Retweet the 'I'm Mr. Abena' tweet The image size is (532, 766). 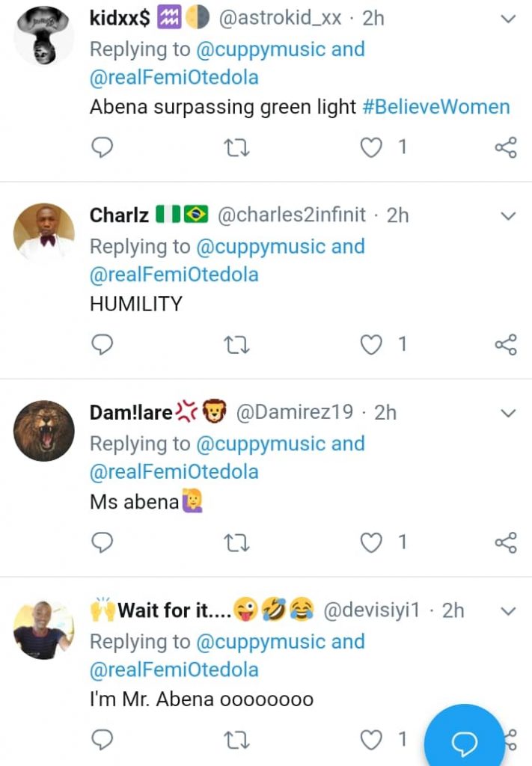(x=237, y=740)
